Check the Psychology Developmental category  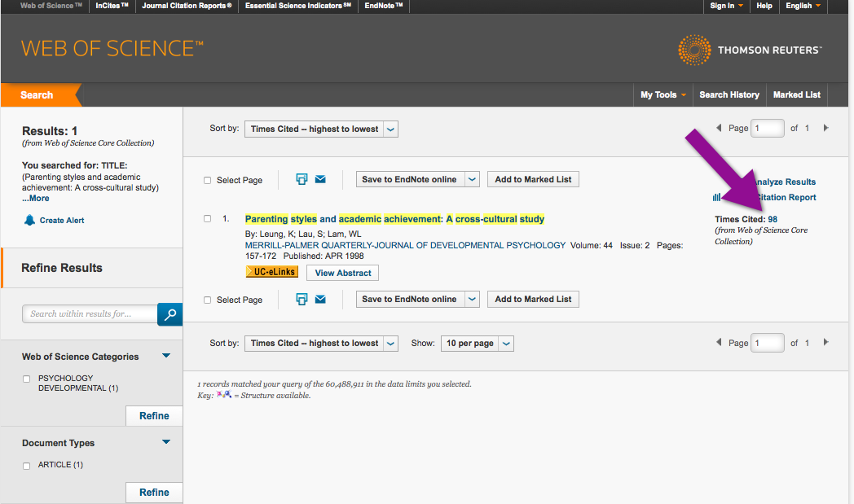coord(26,379)
